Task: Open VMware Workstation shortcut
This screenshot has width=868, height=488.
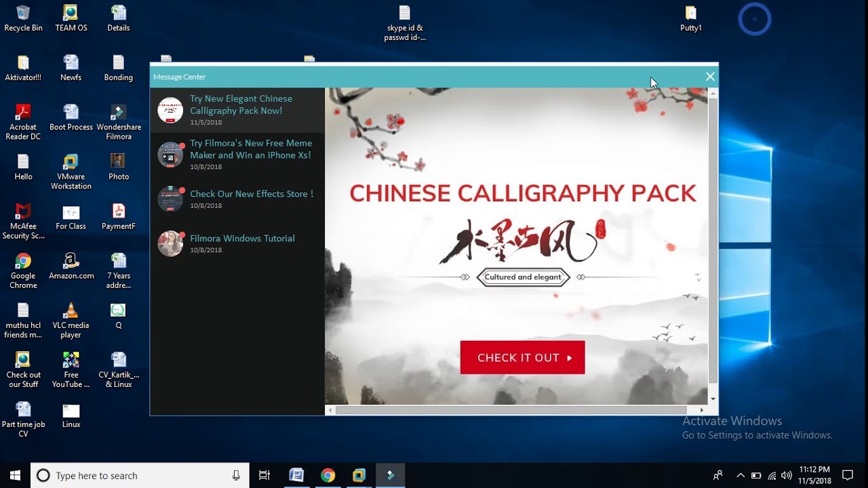Action: coord(71,171)
